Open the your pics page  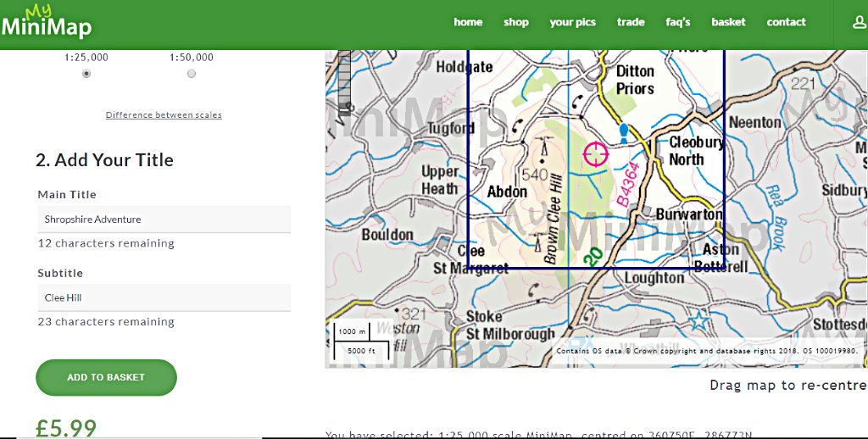573,22
